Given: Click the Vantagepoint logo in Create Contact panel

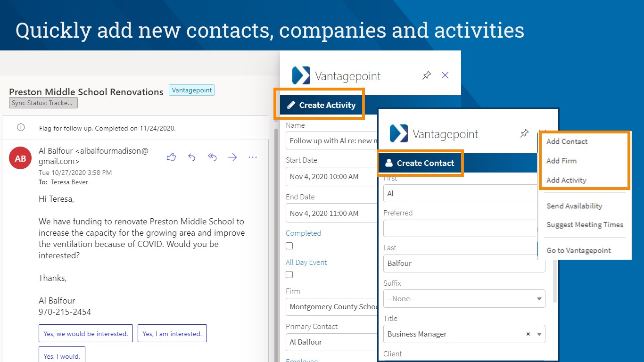Looking at the screenshot, I should pos(399,133).
